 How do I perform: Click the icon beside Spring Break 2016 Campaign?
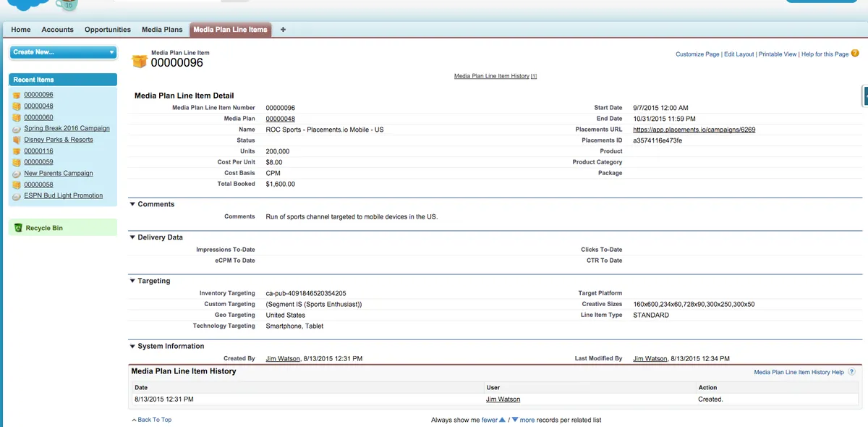pos(17,129)
